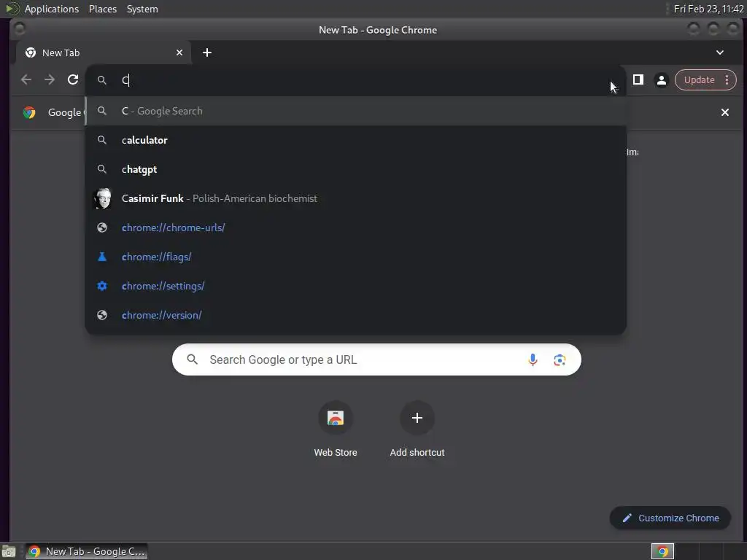Click the clock showing Fri Feb 23
This screenshot has width=747, height=560.
tap(708, 9)
